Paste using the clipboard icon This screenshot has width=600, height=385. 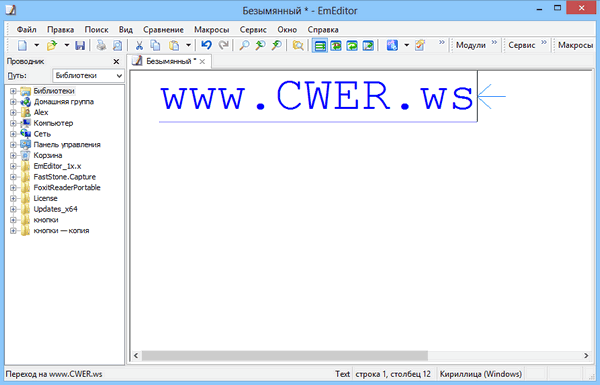(174, 46)
